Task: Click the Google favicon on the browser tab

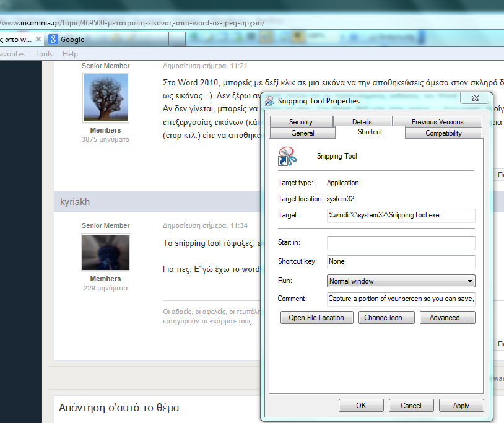Action: point(53,39)
